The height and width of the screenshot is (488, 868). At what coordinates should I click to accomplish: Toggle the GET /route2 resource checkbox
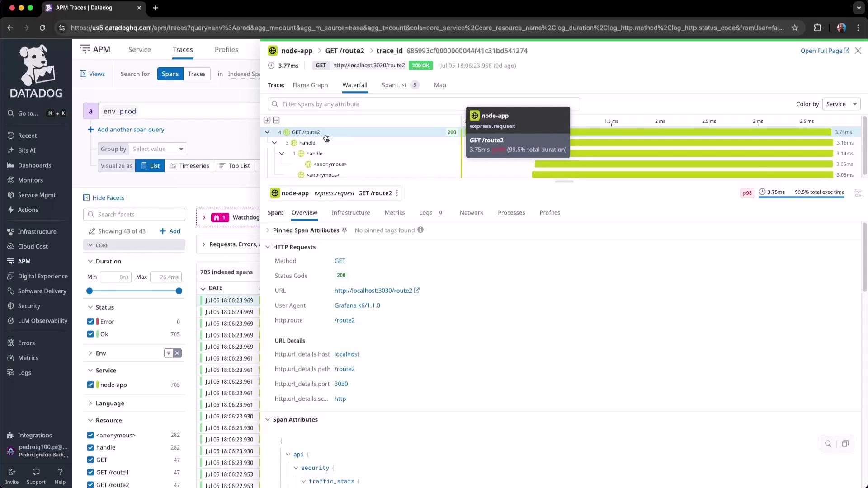pyautogui.click(x=90, y=485)
